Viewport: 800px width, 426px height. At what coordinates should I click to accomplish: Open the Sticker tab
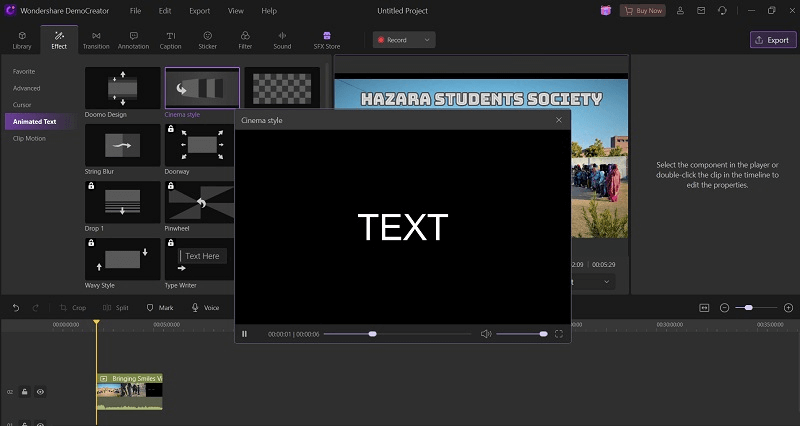(x=208, y=40)
